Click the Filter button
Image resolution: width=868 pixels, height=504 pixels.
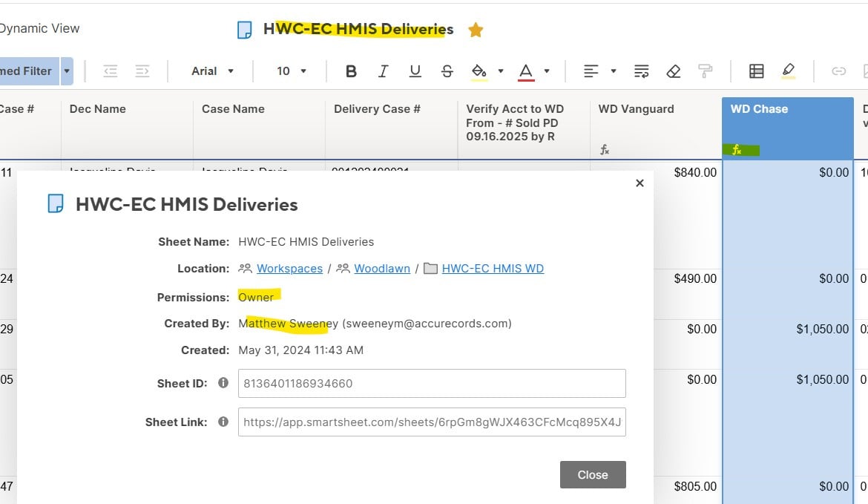pyautogui.click(x=29, y=71)
